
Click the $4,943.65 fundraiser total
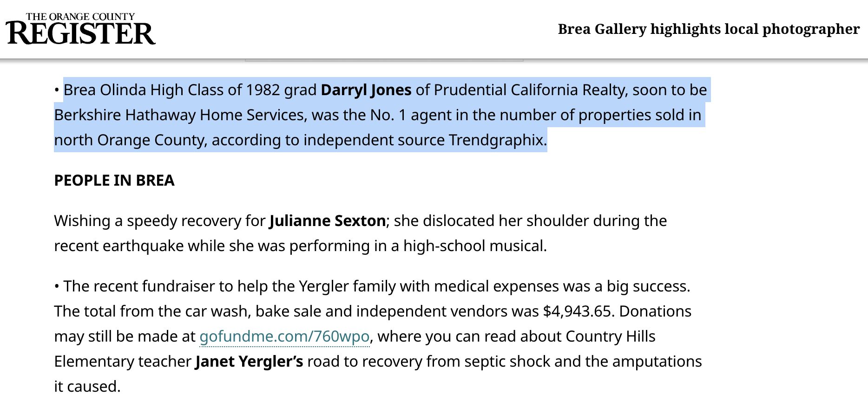(x=577, y=311)
